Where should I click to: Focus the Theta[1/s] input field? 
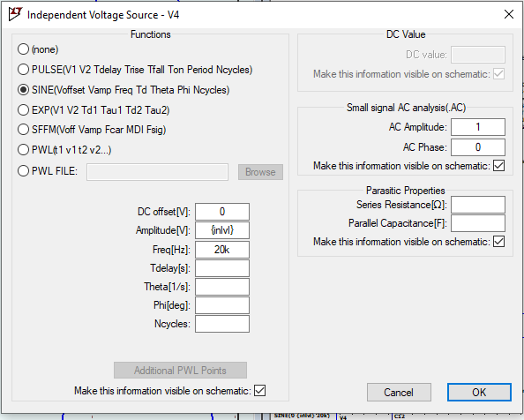tap(222, 287)
